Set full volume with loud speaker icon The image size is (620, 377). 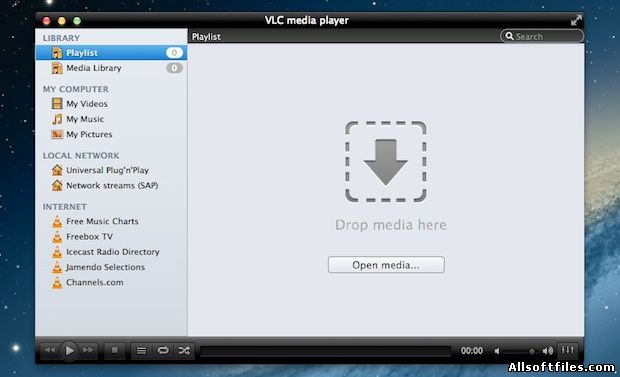tap(548, 351)
